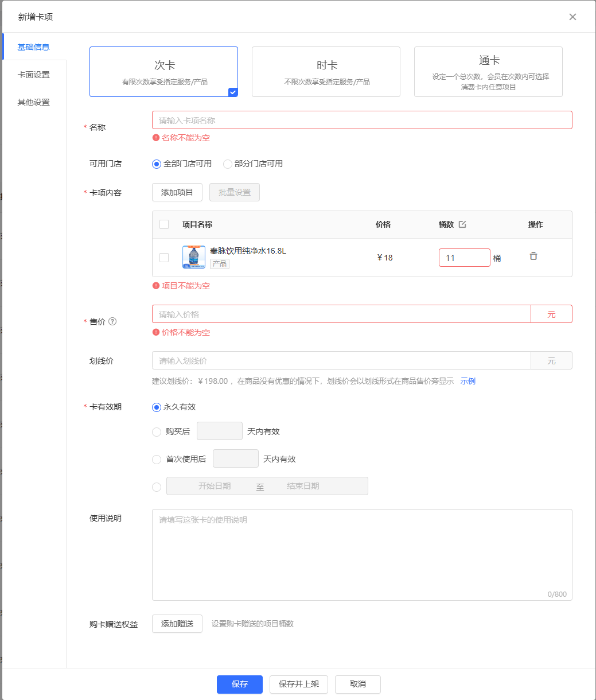This screenshot has height=700, width=596.
Task: Choose the 通卡 card type
Action: pos(488,72)
